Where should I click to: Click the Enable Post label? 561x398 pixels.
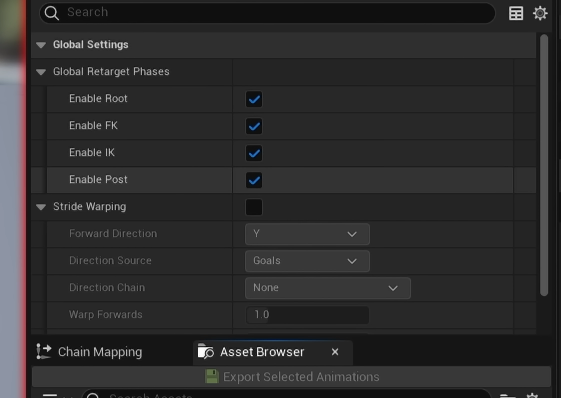click(98, 179)
